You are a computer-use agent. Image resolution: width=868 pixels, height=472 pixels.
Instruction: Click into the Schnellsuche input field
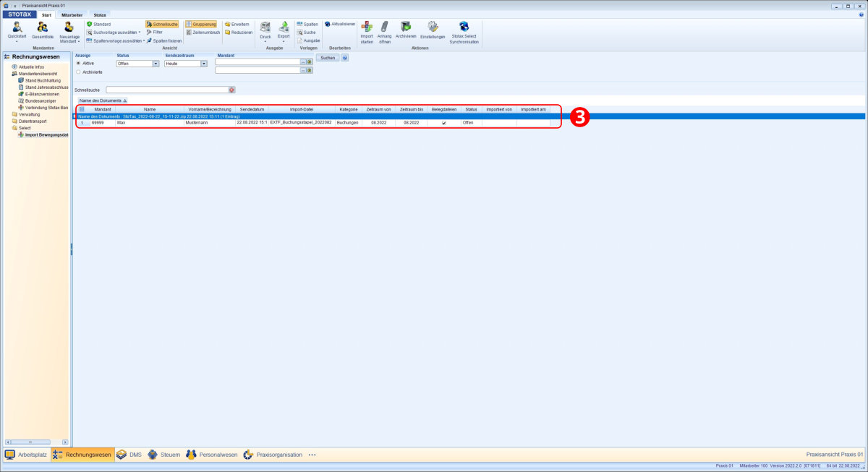pyautogui.click(x=166, y=90)
